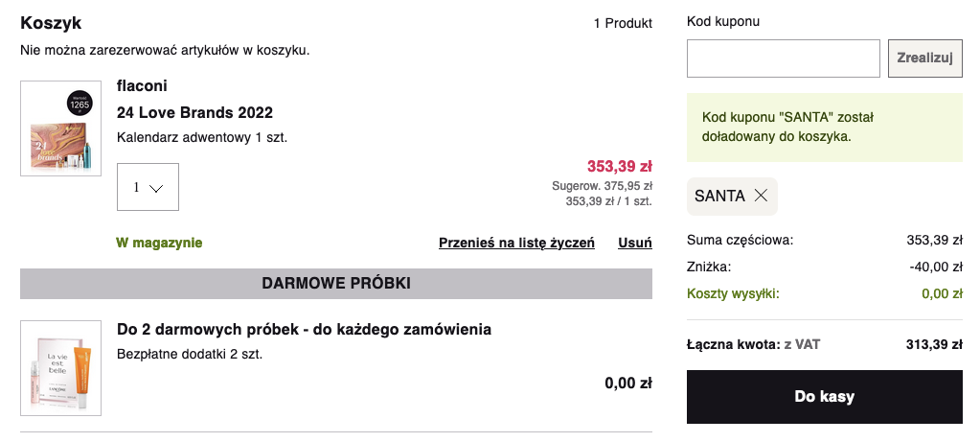Remove the SANTA coupon with the X icon
Image resolution: width=980 pixels, height=442 pixels.
[761, 196]
